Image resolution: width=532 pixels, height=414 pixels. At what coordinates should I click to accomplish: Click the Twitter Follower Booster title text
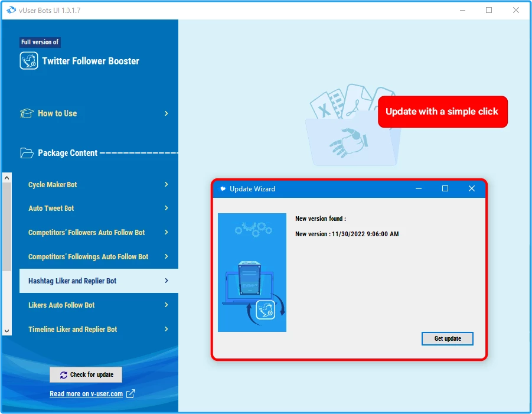coord(90,61)
